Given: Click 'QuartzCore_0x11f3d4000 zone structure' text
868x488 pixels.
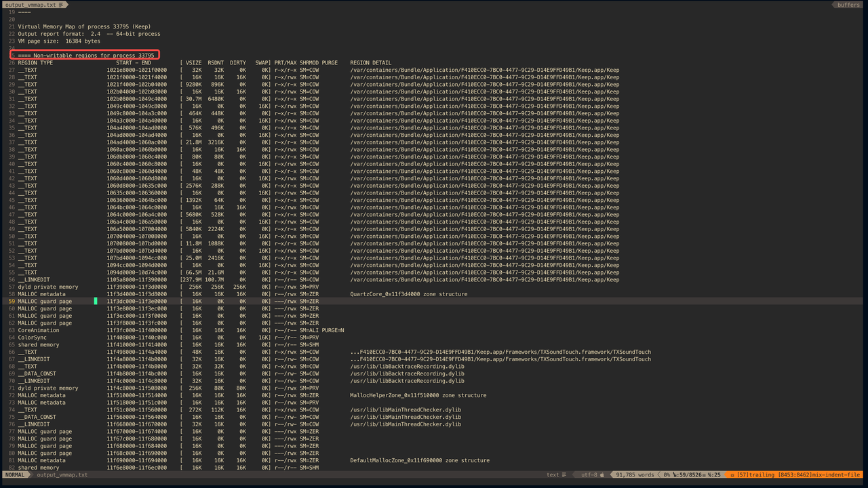Looking at the screenshot, I should [x=408, y=294].
